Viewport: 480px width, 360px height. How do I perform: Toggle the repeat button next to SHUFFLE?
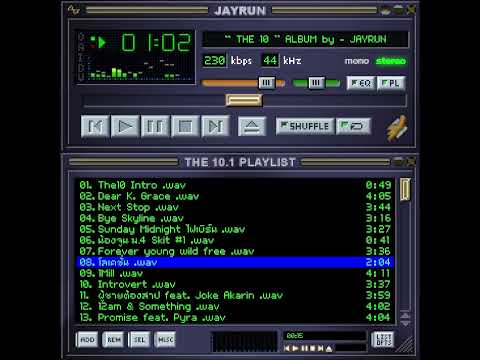click(353, 126)
